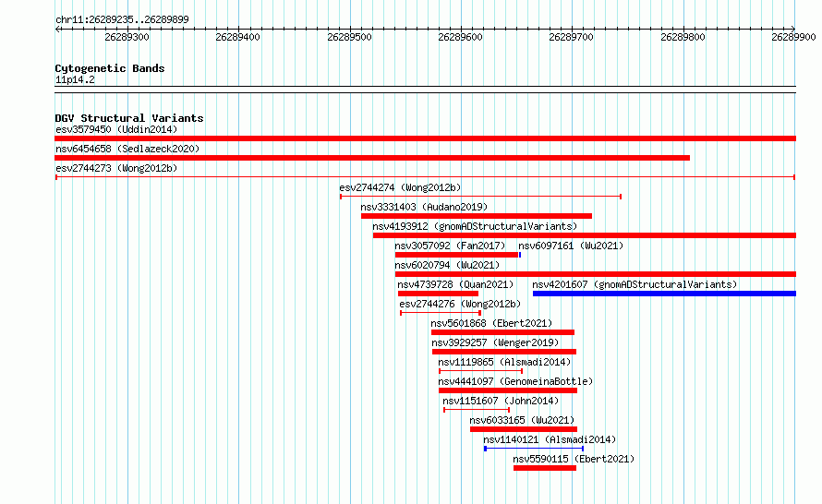Screen dimensions: 822x504
Task: Click the thin line glyph of nsv1119865
Action: click(x=480, y=371)
